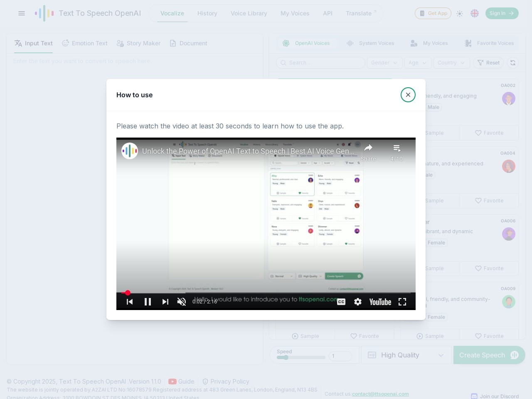
Task: Switch to My Voices voice-panel tab
Action: (429, 43)
